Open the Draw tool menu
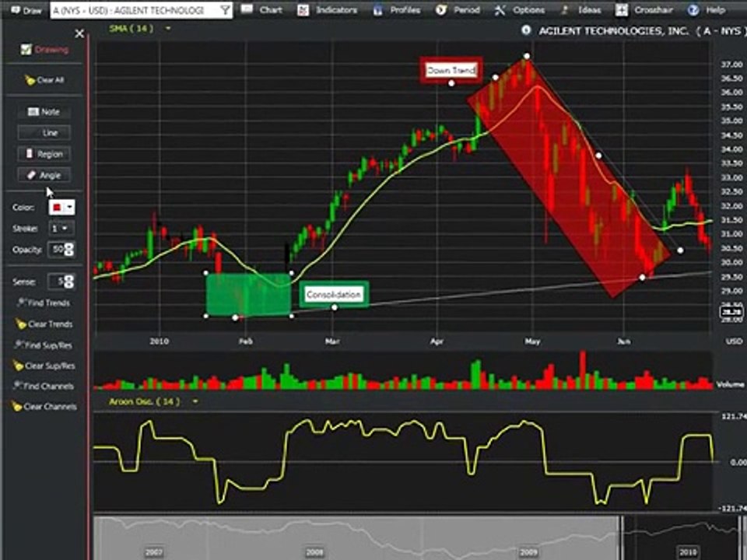The height and width of the screenshot is (560, 747). pos(26,10)
